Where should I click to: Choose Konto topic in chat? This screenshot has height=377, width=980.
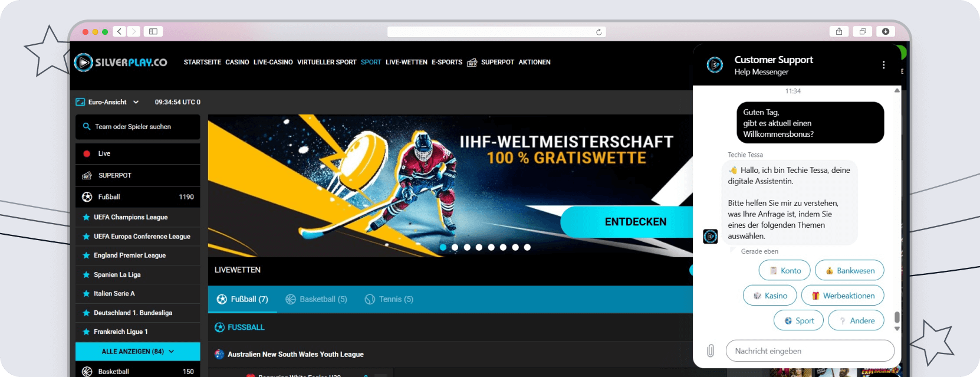pyautogui.click(x=784, y=271)
